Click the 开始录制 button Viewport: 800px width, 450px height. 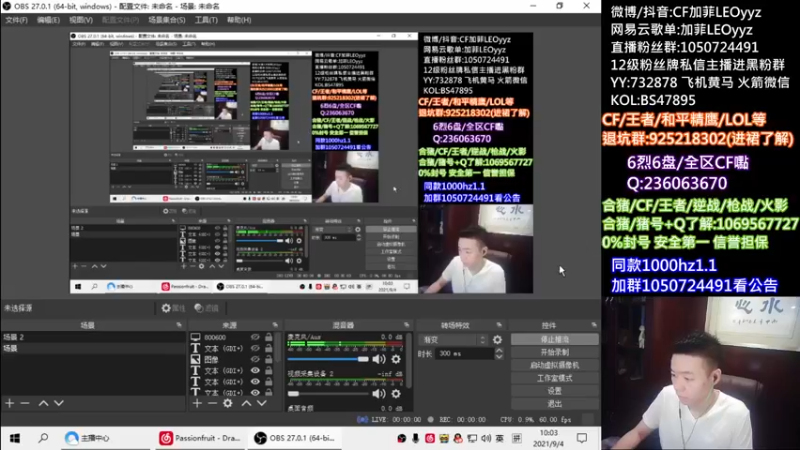click(555, 352)
